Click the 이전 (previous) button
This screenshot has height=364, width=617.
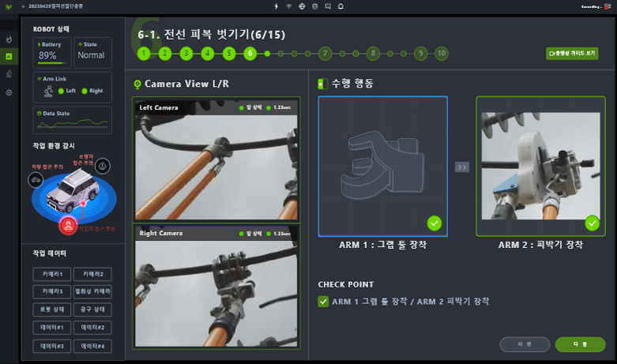tap(525, 344)
